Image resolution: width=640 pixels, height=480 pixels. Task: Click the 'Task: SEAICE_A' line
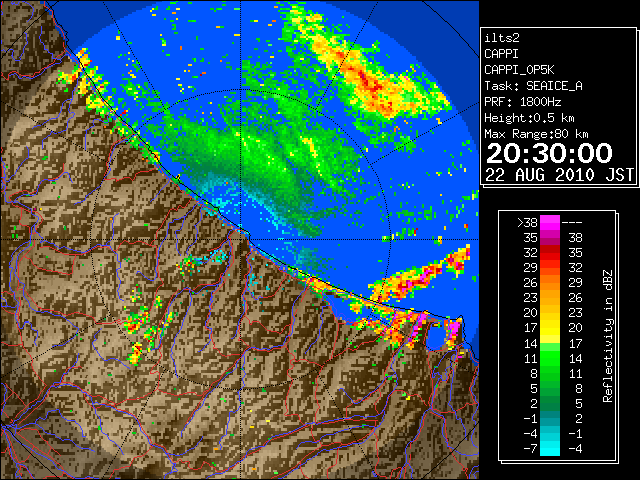pyautogui.click(x=533, y=86)
